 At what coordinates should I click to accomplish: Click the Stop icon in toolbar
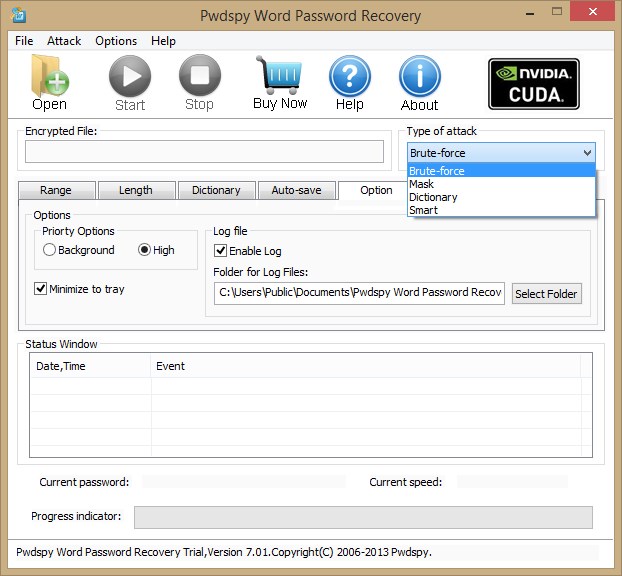click(x=200, y=75)
